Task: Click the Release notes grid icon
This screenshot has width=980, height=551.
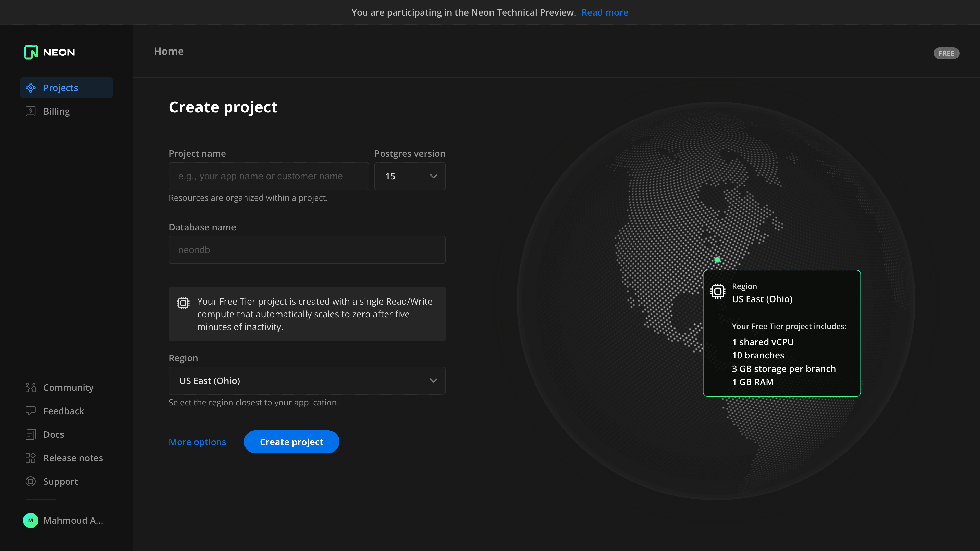Action: pyautogui.click(x=30, y=458)
